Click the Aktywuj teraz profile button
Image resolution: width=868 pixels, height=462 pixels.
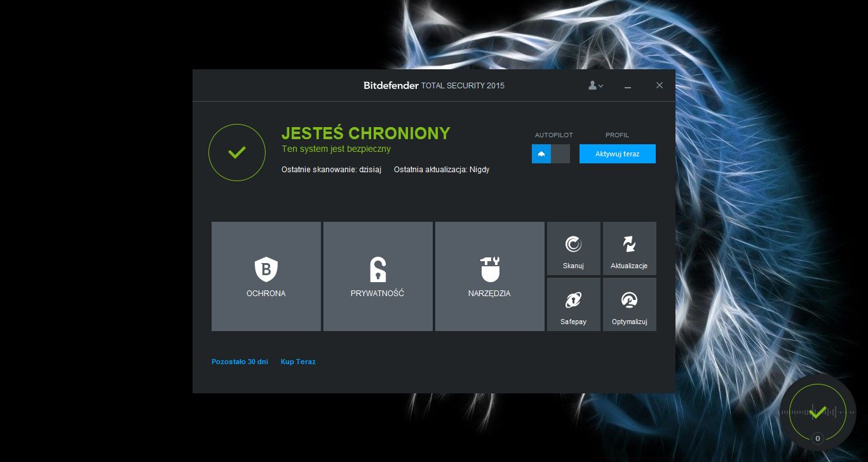click(x=618, y=154)
